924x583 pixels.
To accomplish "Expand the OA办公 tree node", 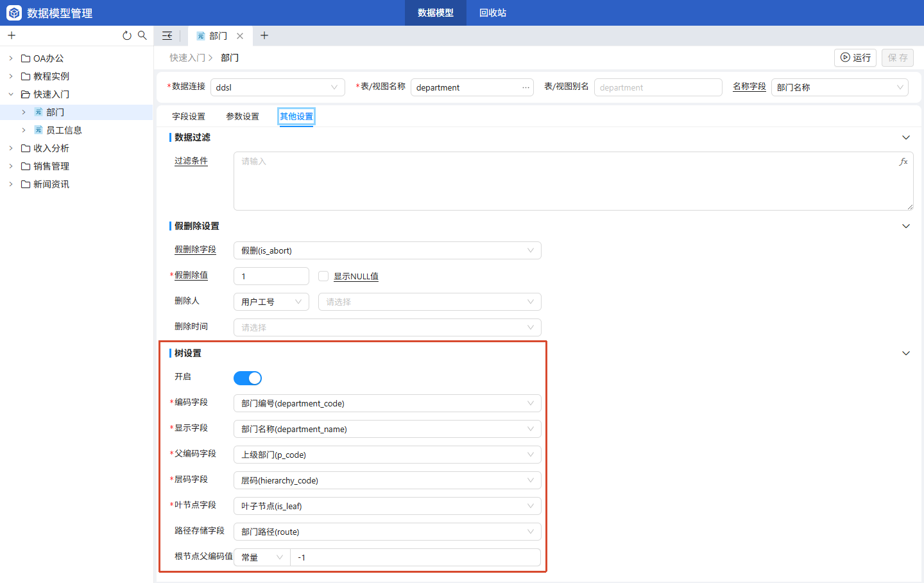I will (11, 58).
